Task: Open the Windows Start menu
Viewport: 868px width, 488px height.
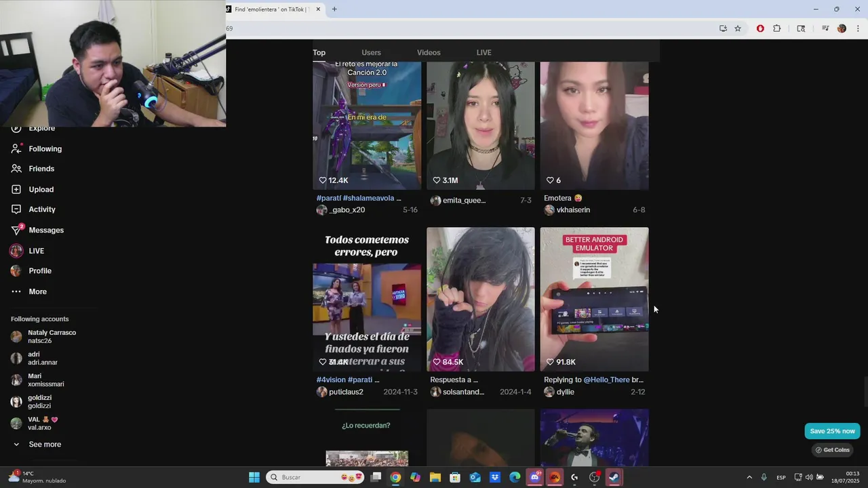Action: 254,477
